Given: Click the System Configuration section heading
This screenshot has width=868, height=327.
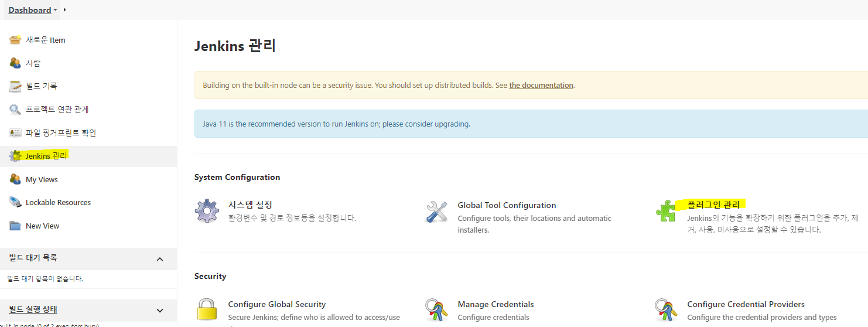Looking at the screenshot, I should 237,177.
